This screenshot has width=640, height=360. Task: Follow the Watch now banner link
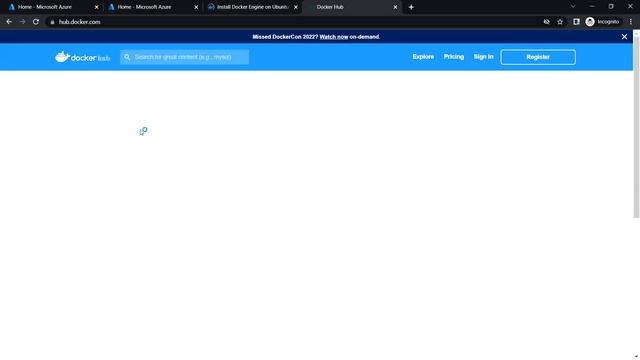[333, 37]
